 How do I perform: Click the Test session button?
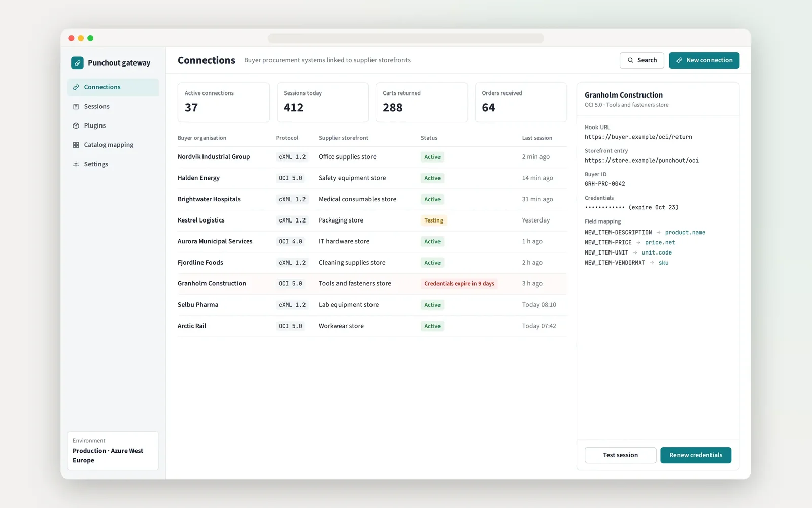point(620,455)
